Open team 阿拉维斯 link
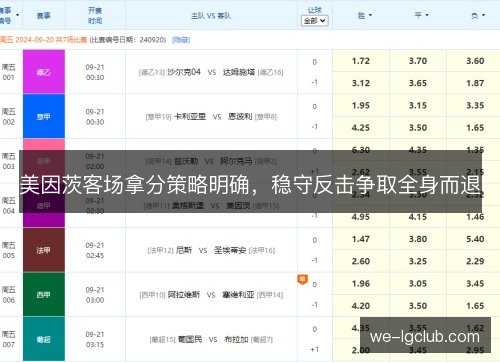Image resolution: width=500 pixels, height=362 pixels. 184,295
